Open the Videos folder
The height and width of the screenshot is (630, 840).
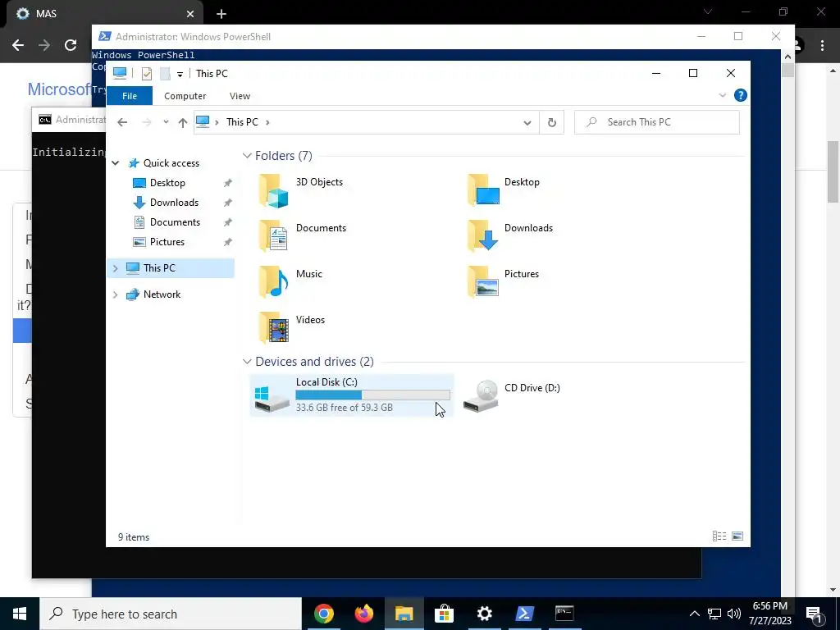pyautogui.click(x=292, y=328)
